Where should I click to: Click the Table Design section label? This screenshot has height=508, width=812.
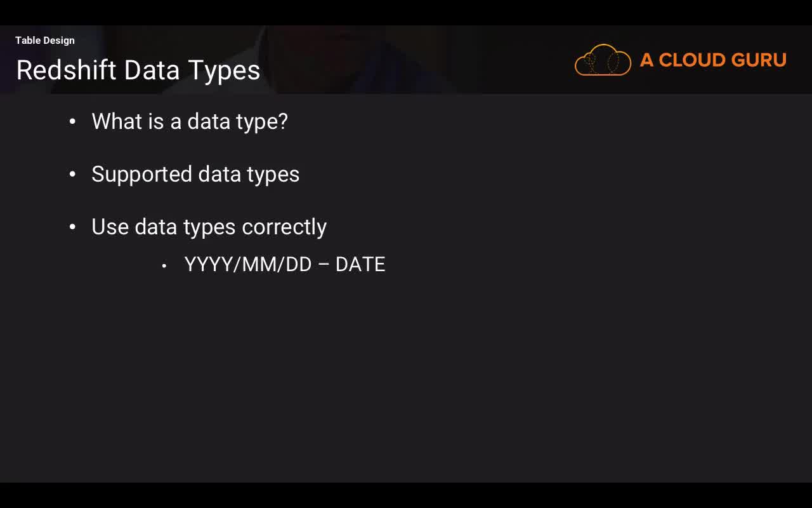point(45,41)
